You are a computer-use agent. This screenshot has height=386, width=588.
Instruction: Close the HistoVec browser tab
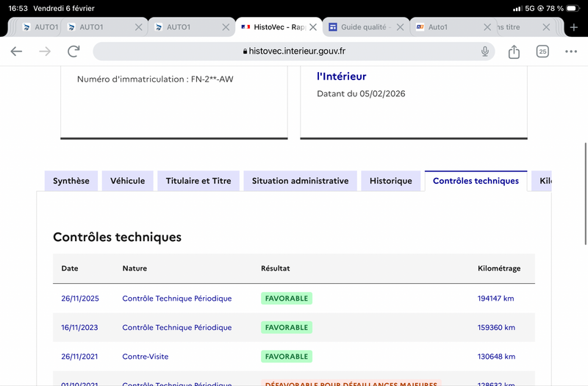coord(313,27)
